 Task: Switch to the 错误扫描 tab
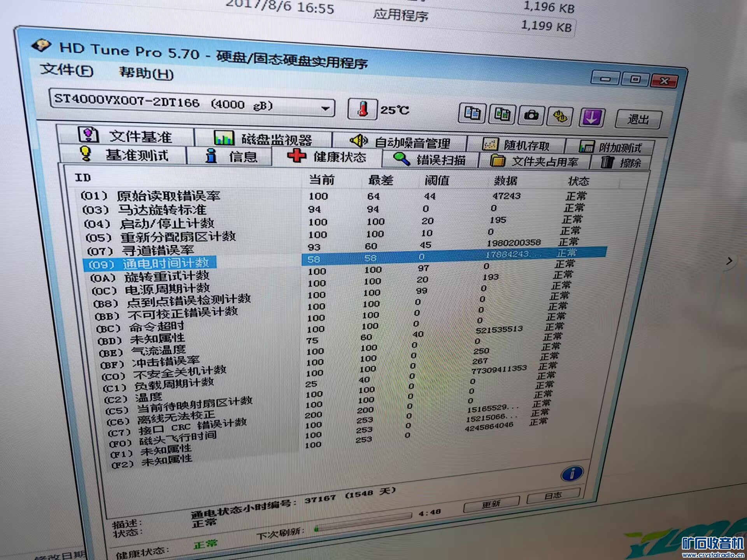click(x=430, y=159)
